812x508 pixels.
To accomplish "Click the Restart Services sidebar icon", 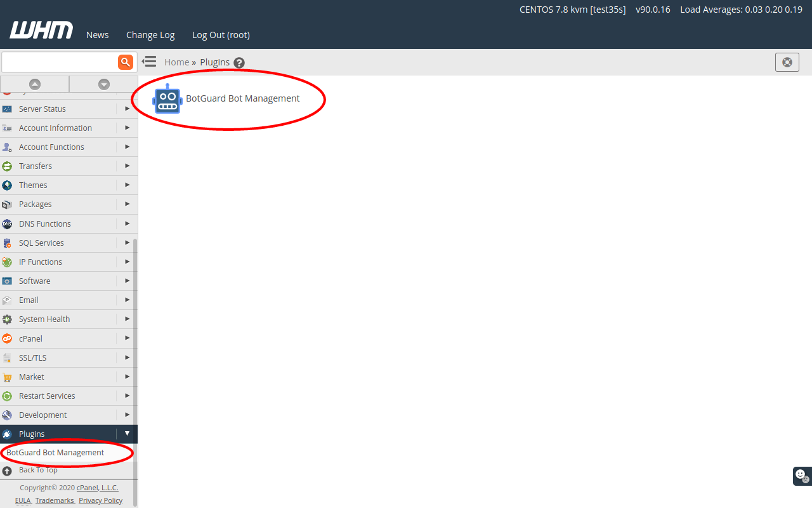I will click(7, 396).
